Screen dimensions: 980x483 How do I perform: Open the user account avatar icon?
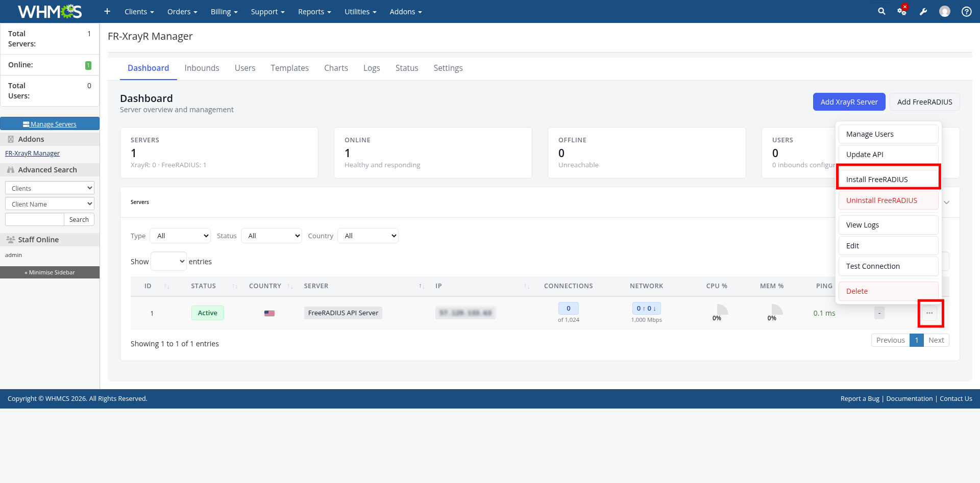(x=945, y=11)
